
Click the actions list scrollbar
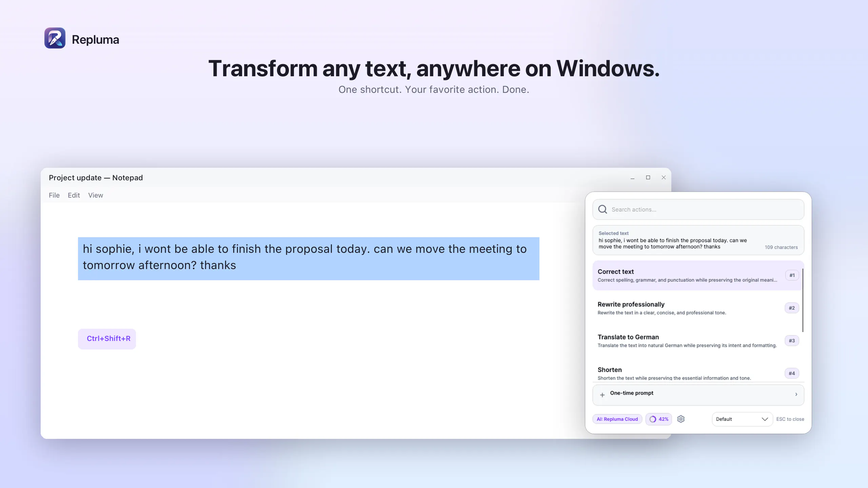(x=803, y=300)
